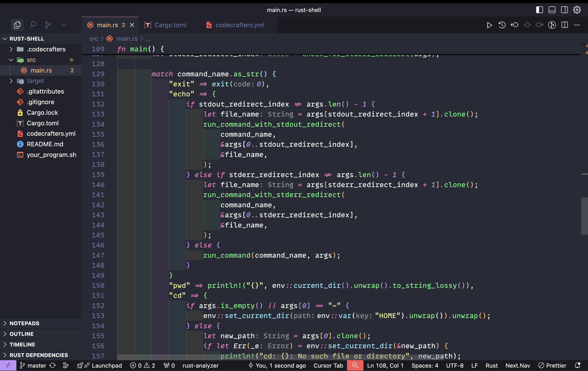
Task: Split the editor using the split icon
Action: (x=565, y=25)
